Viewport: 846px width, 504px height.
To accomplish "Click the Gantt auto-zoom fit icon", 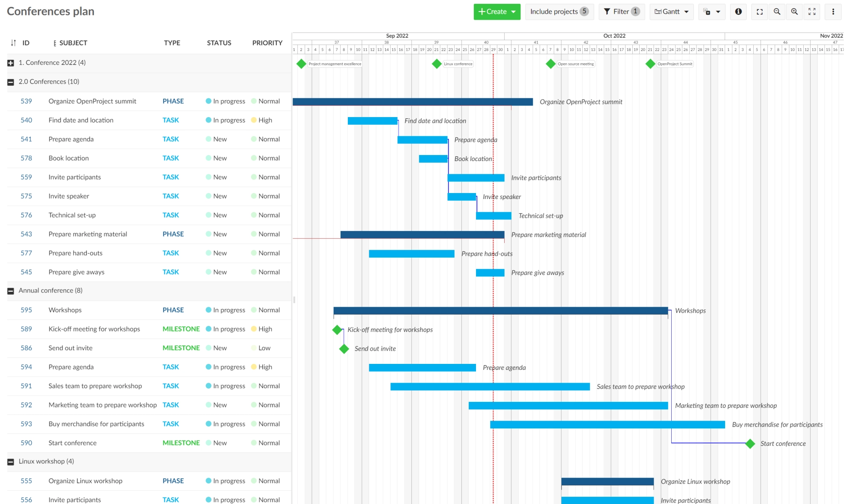I will (812, 12).
